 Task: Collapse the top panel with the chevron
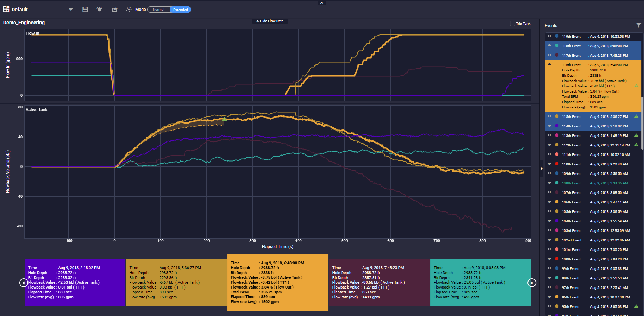click(x=321, y=3)
